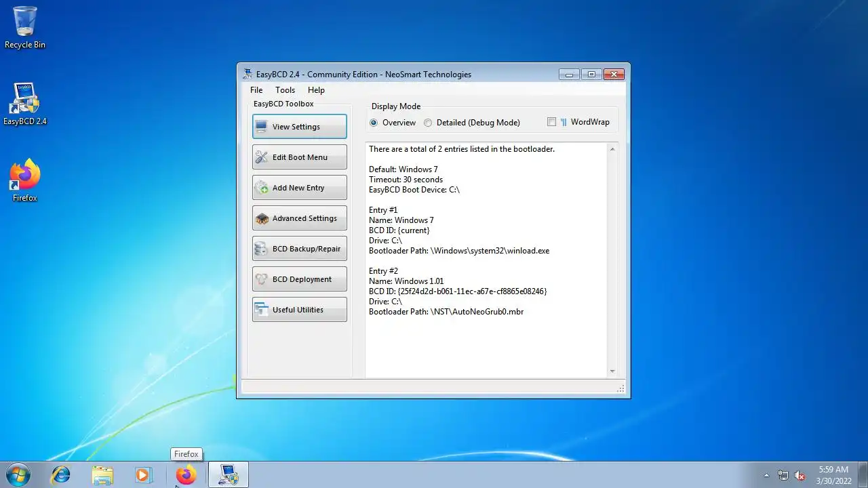Click the EasyBCD title bar app icon

pos(248,74)
